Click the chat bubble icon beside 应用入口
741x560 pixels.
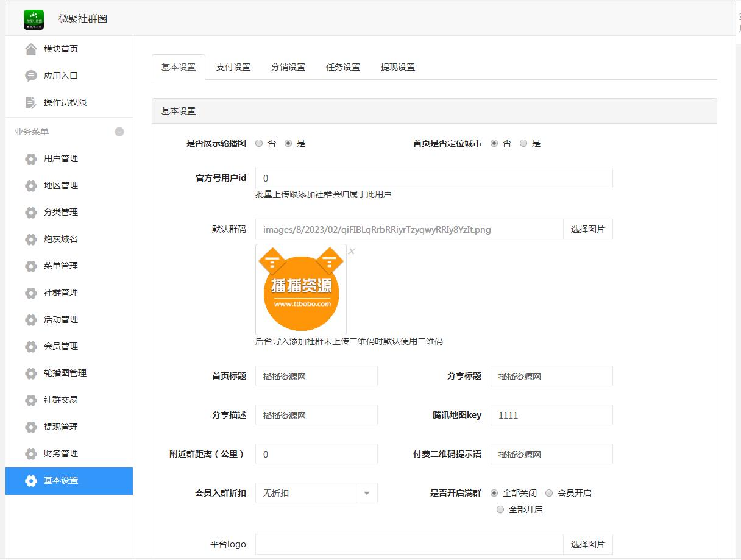pos(31,76)
